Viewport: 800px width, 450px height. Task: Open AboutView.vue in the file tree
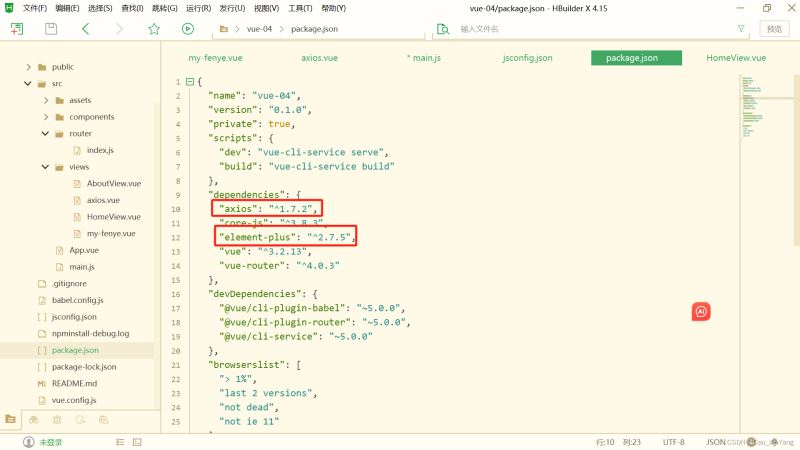coord(114,183)
